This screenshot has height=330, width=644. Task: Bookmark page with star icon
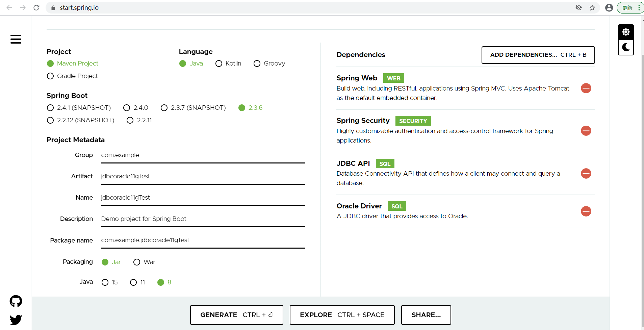(592, 7)
